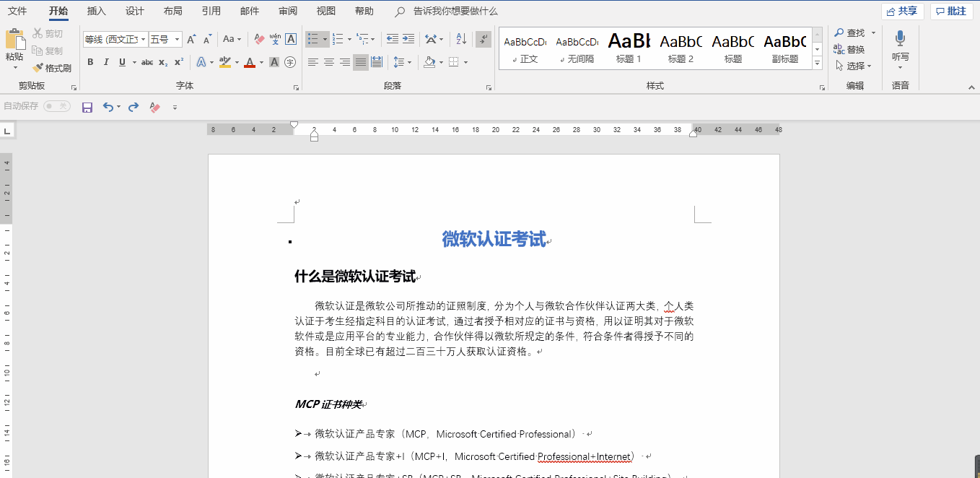
Task: Open the font size (五号) dropdown
Action: (178, 39)
